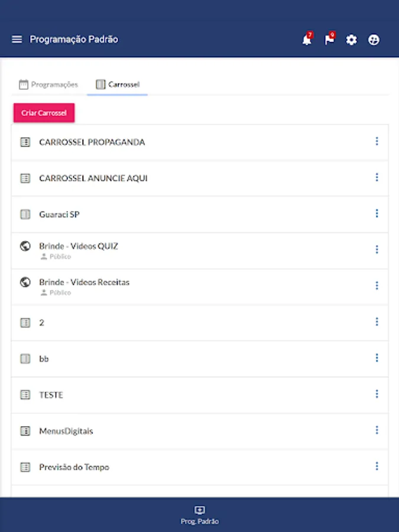Image resolution: width=399 pixels, height=532 pixels.
Task: Open the user profile icon
Action: tap(374, 40)
